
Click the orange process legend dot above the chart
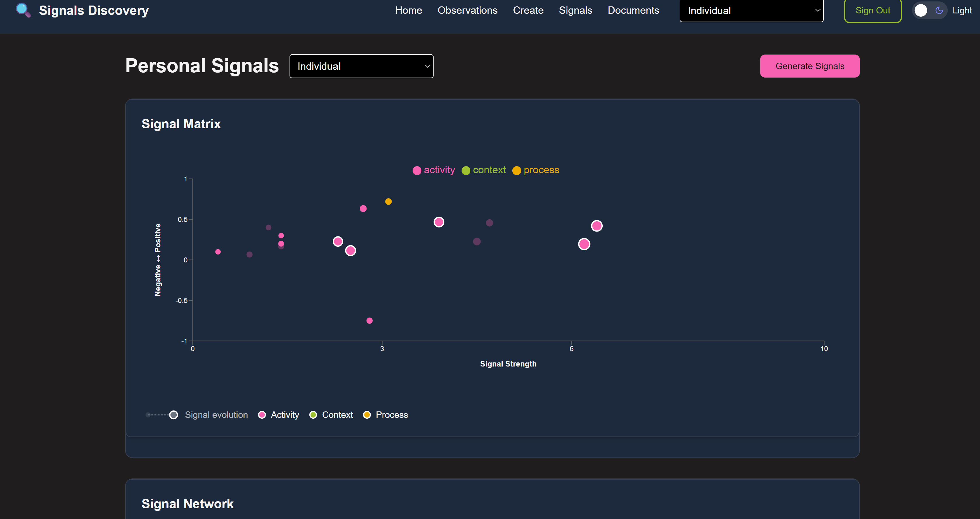click(x=516, y=171)
